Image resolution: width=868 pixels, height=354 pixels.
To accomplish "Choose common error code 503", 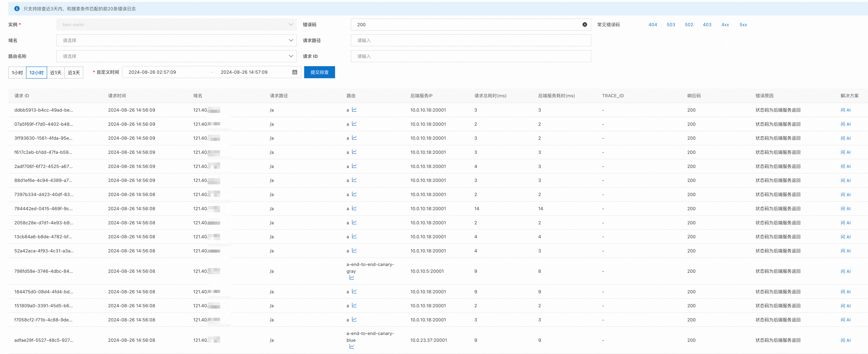I will 671,25.
